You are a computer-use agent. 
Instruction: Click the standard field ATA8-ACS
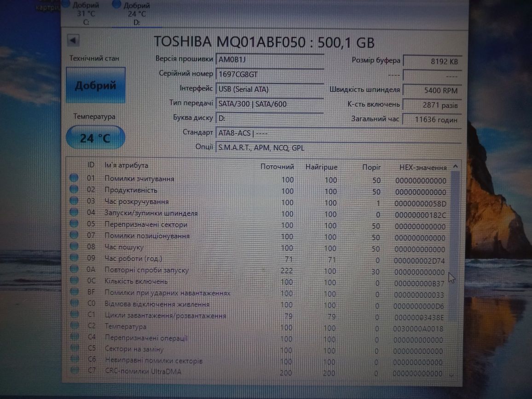pos(338,133)
